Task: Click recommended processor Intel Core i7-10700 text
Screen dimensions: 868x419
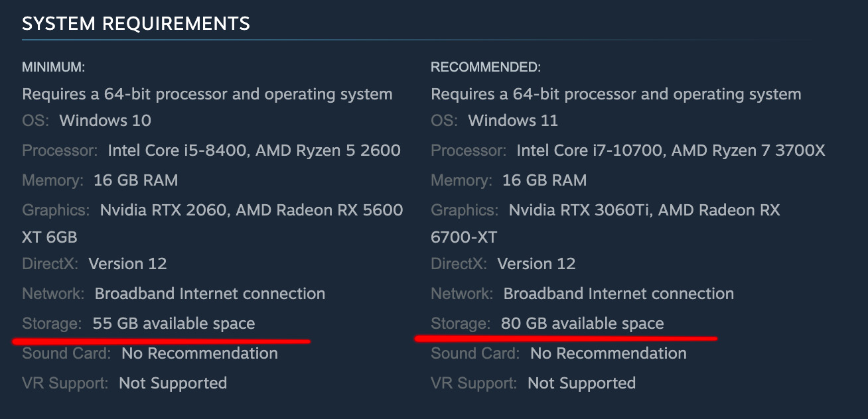Action: [x=589, y=150]
